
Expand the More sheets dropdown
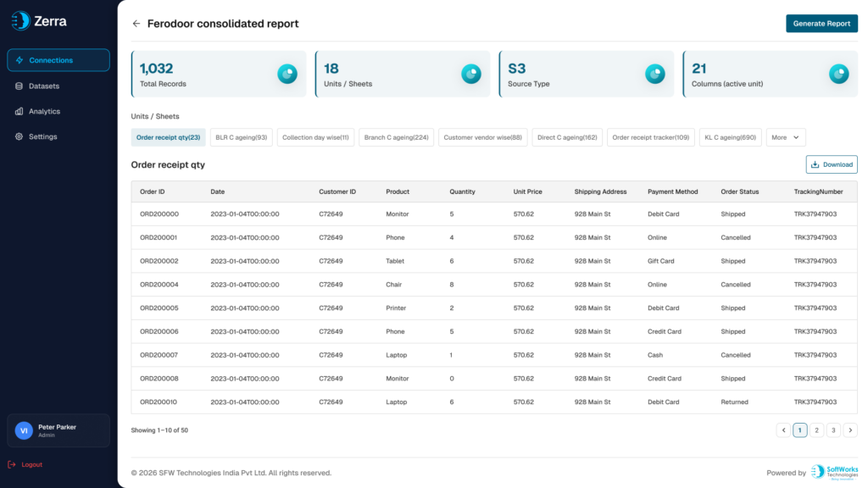coord(786,137)
